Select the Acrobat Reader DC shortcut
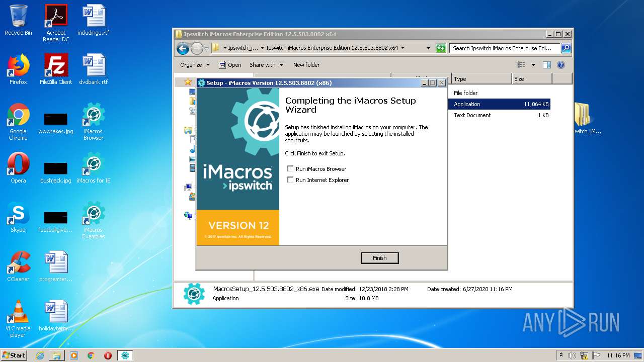The height and width of the screenshot is (362, 644). 56,23
